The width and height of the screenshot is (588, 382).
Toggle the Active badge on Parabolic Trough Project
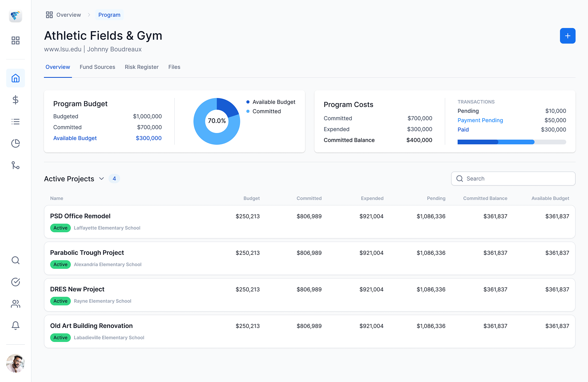click(60, 265)
